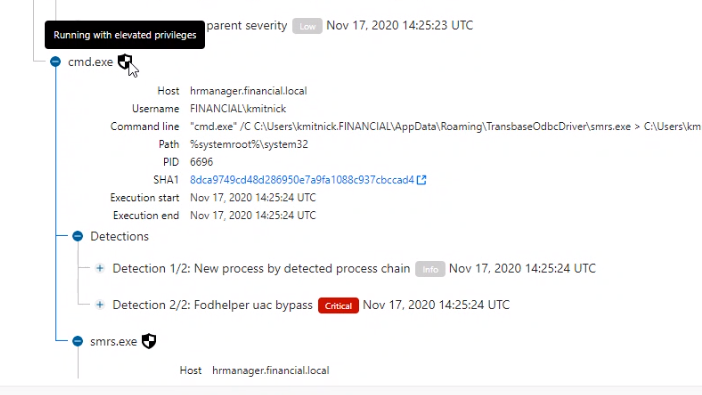Screen dimensions: 702x395
Task: Expand Detection 1/2 New process entry
Action: click(100, 268)
